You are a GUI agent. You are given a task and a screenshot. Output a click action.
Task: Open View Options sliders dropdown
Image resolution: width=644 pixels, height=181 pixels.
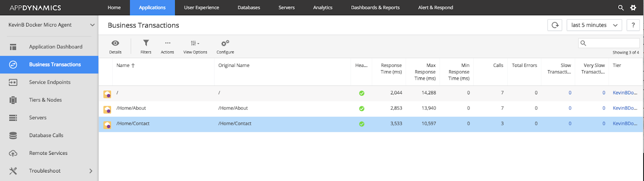pos(195,43)
